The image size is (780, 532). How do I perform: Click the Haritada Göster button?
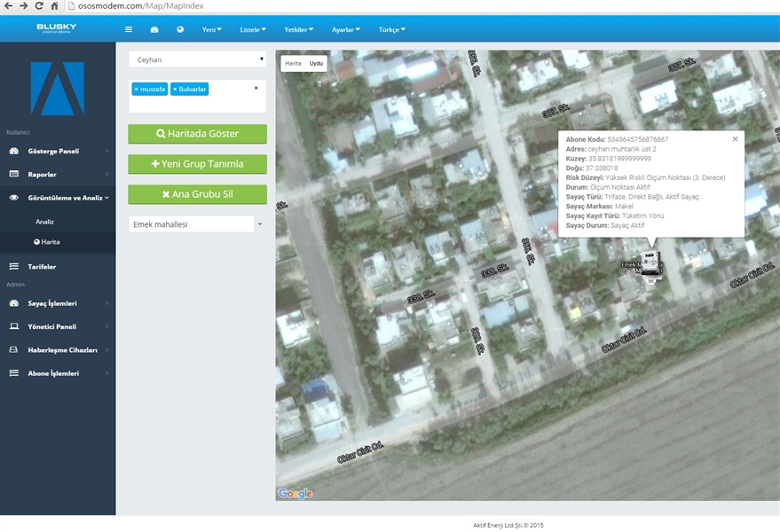point(198,134)
